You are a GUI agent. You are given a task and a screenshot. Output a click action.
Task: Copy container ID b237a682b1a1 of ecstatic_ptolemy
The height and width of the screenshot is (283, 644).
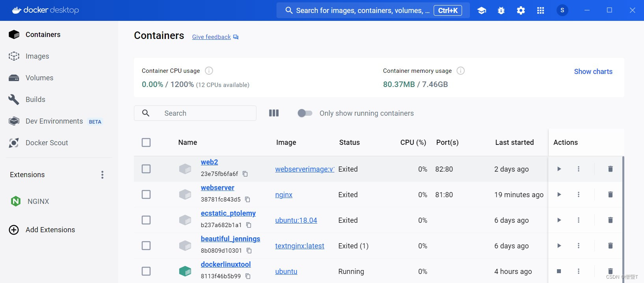pos(249,225)
